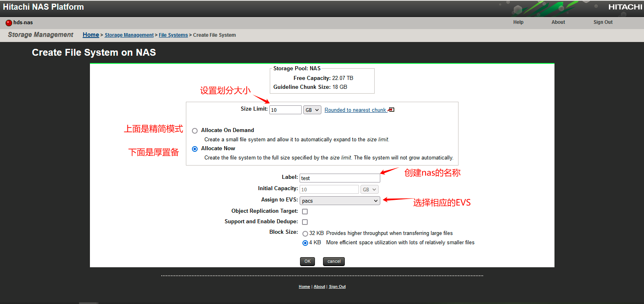This screenshot has width=644, height=304.
Task: Go to Storage Management breadcrumb link
Action: pos(129,35)
